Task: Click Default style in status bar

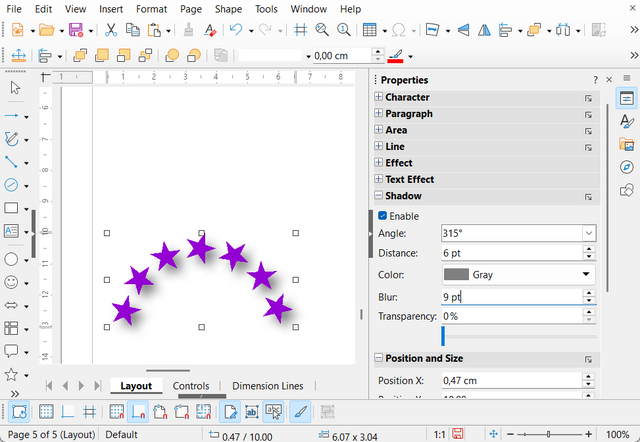Action: [121, 435]
